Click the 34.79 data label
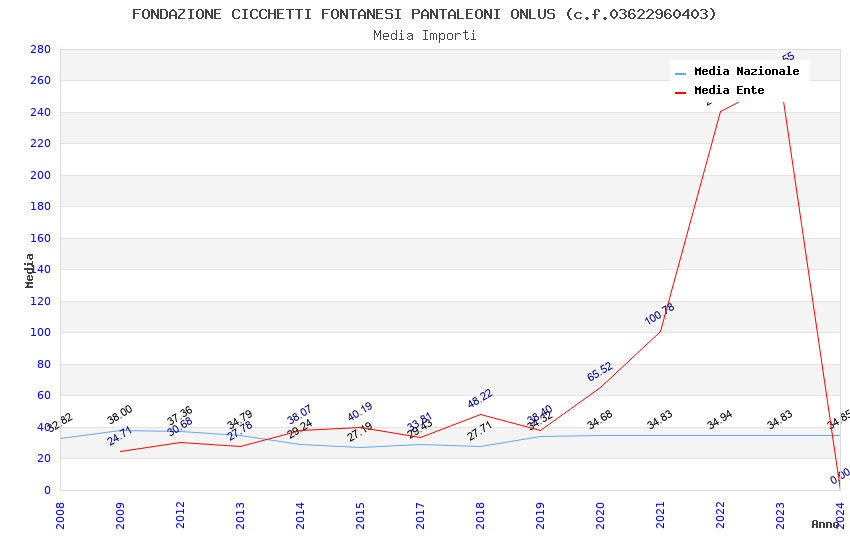The height and width of the screenshot is (550, 850). [x=240, y=420]
